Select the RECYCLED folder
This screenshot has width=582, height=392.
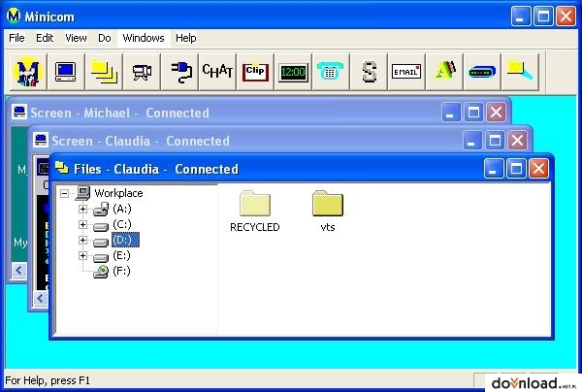point(255,212)
